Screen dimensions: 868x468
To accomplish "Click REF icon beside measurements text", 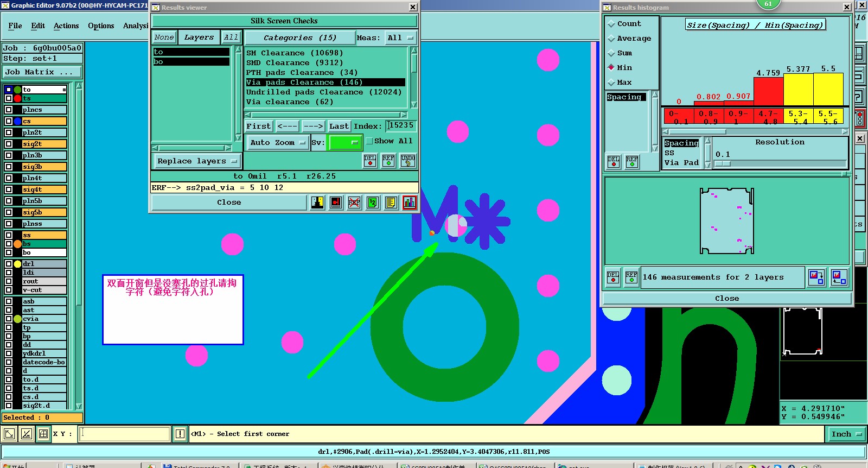I will [631, 277].
